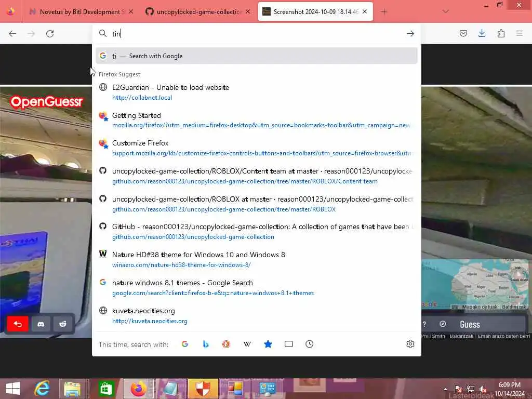532x399 pixels.
Task: Click the Go arrow in address bar
Action: (410, 33)
